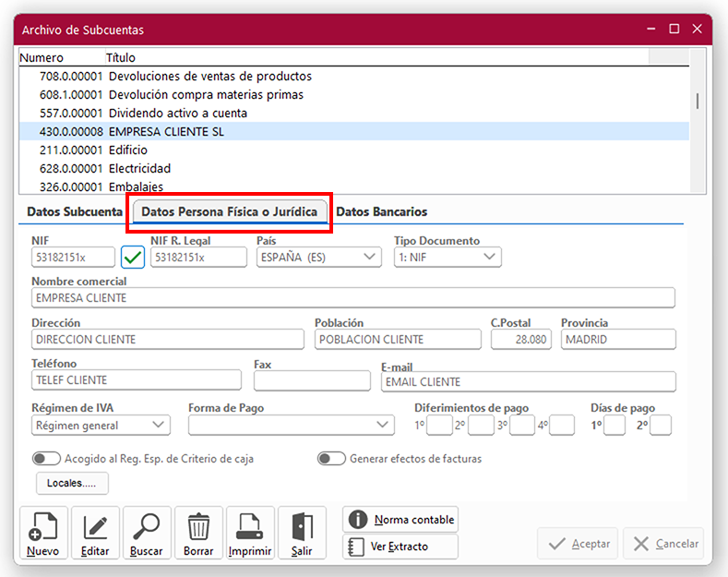Open search with the Buscar magnifier icon
This screenshot has width=728, height=577.
tap(147, 535)
